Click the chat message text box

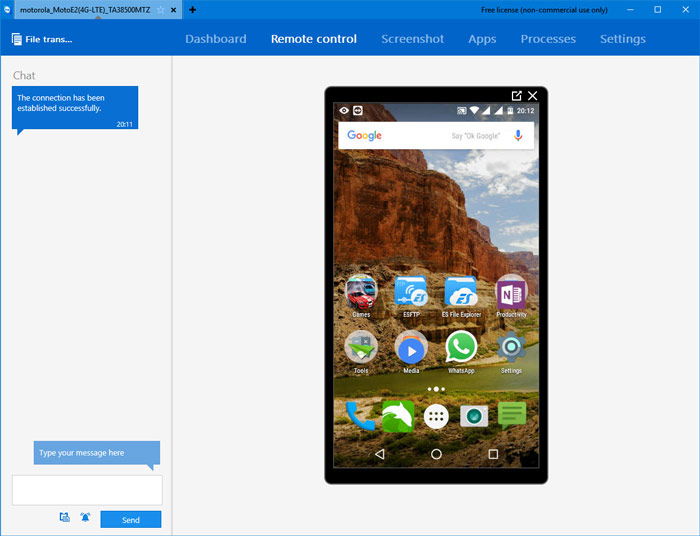87,490
